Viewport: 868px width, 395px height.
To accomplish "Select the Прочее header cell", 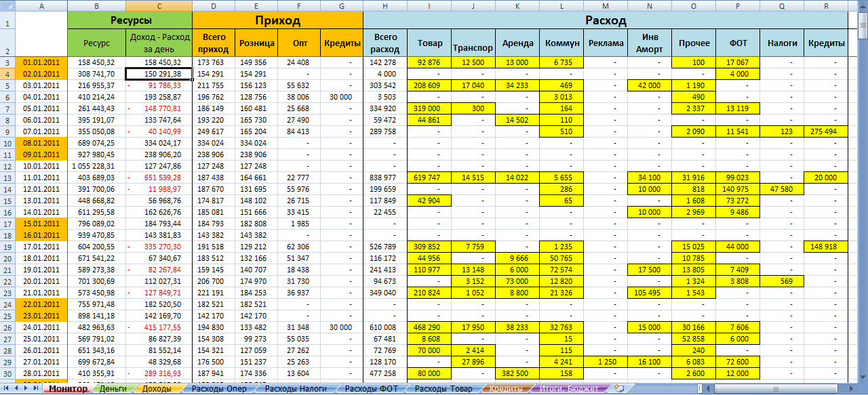I will click(x=694, y=43).
